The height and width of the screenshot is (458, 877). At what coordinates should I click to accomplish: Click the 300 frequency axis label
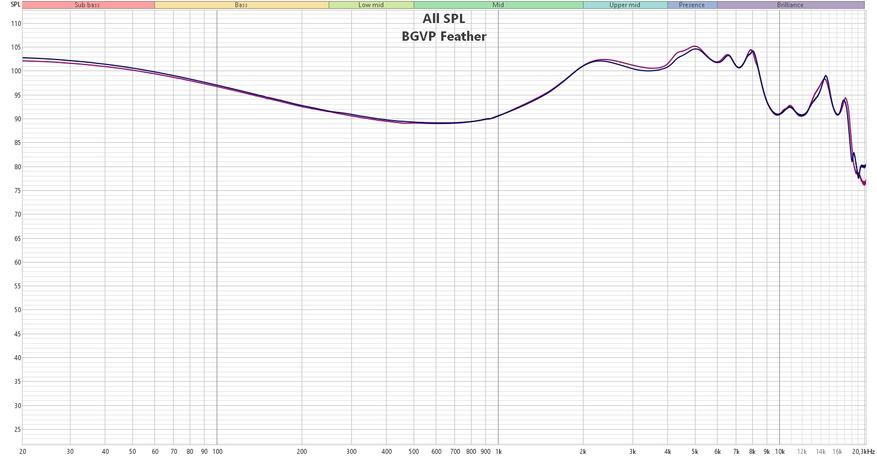click(352, 451)
